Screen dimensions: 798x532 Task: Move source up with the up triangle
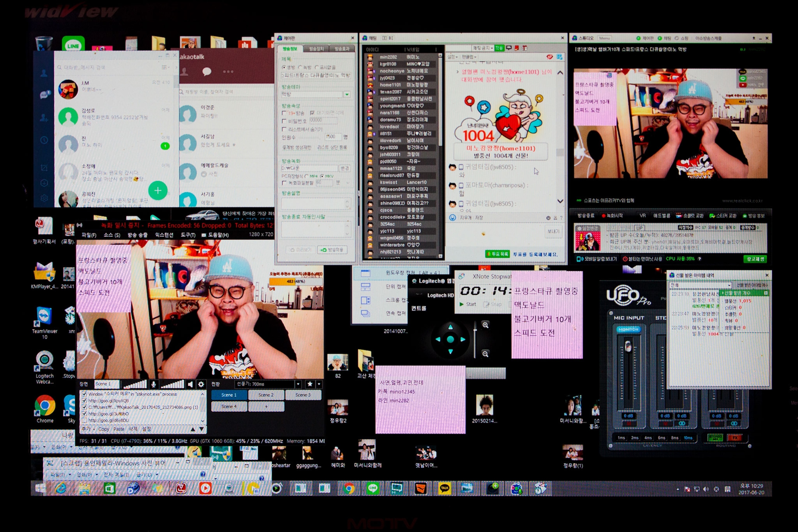tap(193, 429)
